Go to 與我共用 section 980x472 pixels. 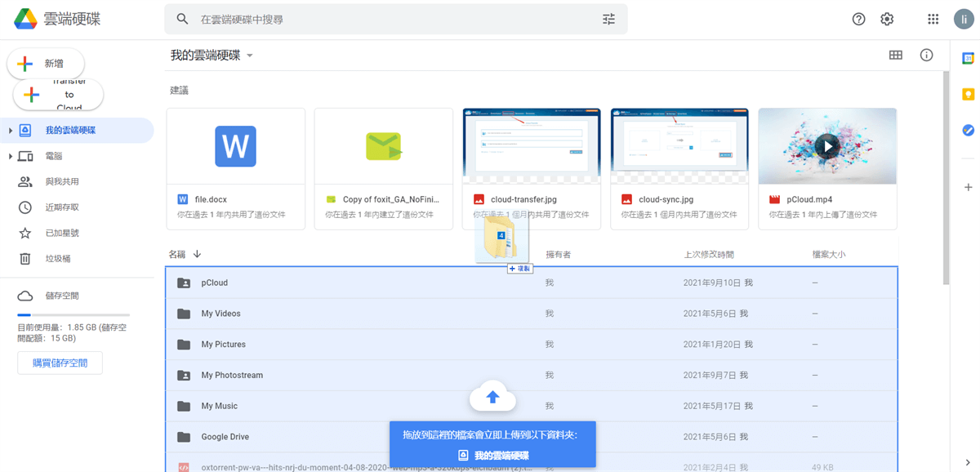tap(62, 181)
